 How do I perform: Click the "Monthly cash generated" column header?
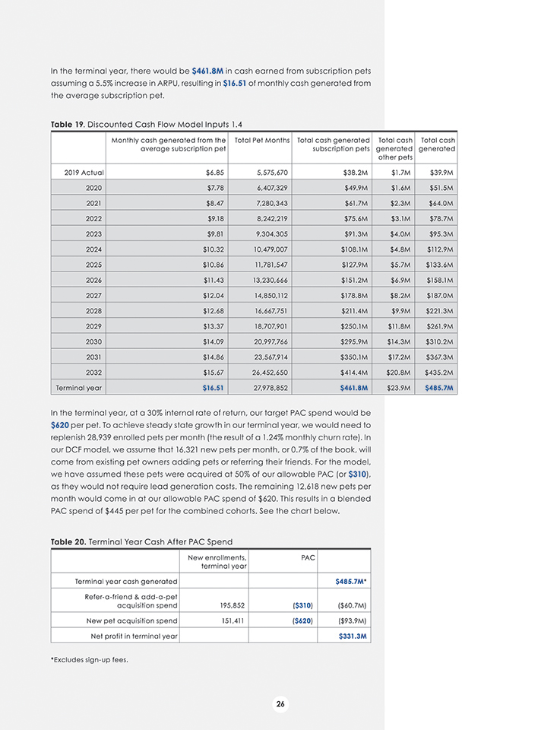tap(169, 144)
